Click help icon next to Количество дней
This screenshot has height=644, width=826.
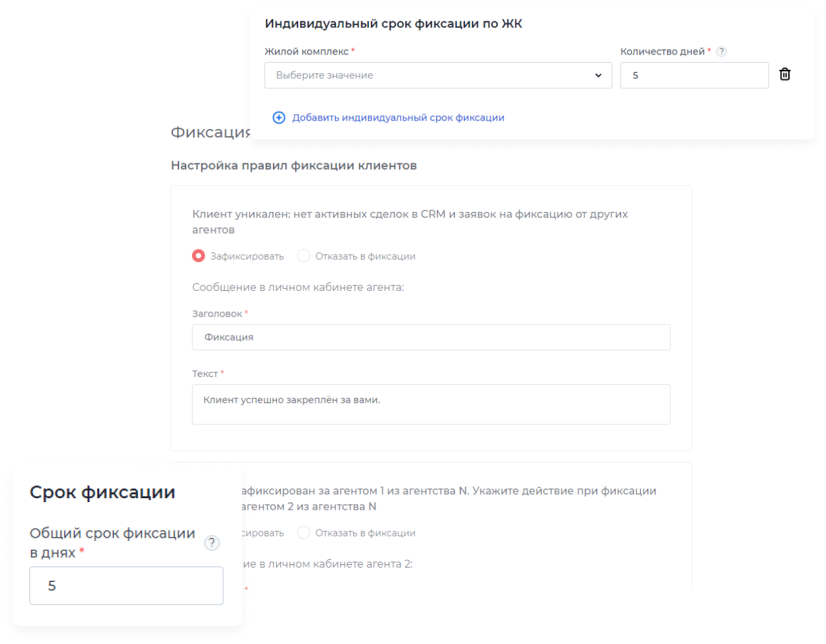(722, 52)
